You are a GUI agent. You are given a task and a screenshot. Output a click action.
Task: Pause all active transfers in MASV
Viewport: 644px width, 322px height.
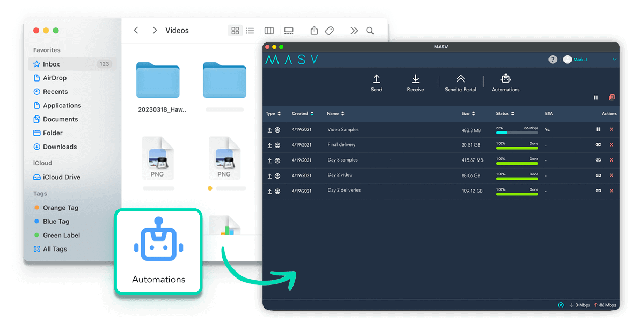tap(596, 98)
